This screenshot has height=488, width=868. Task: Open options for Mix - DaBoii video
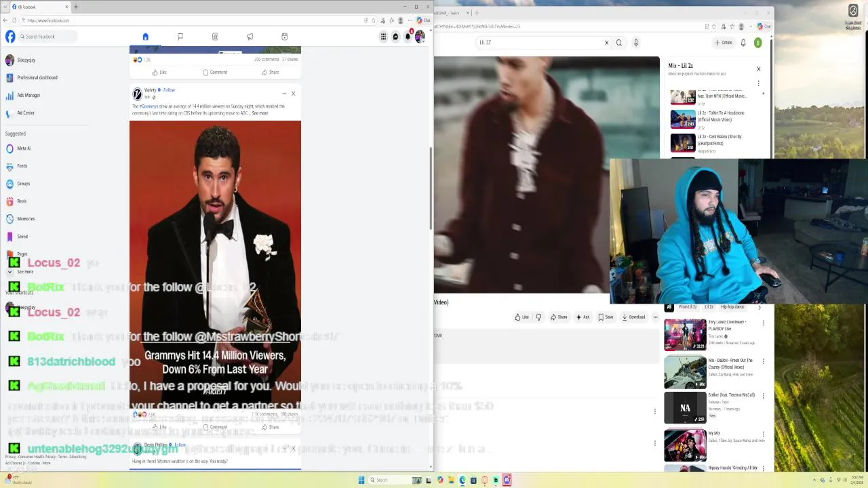(764, 361)
